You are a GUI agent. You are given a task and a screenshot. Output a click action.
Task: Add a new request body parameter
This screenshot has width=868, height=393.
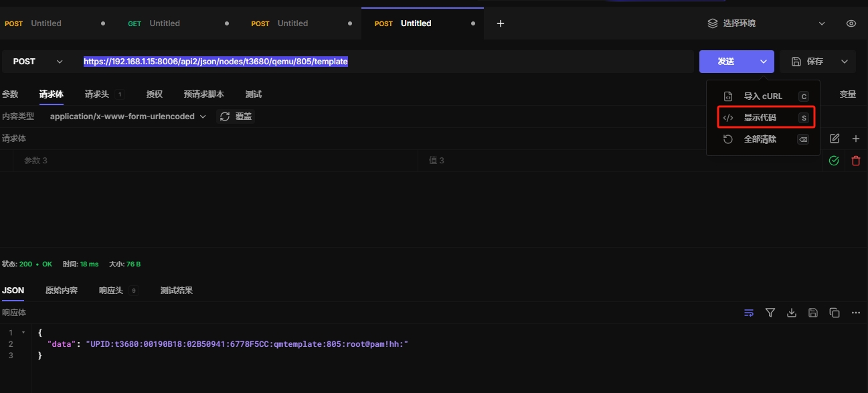pos(855,139)
